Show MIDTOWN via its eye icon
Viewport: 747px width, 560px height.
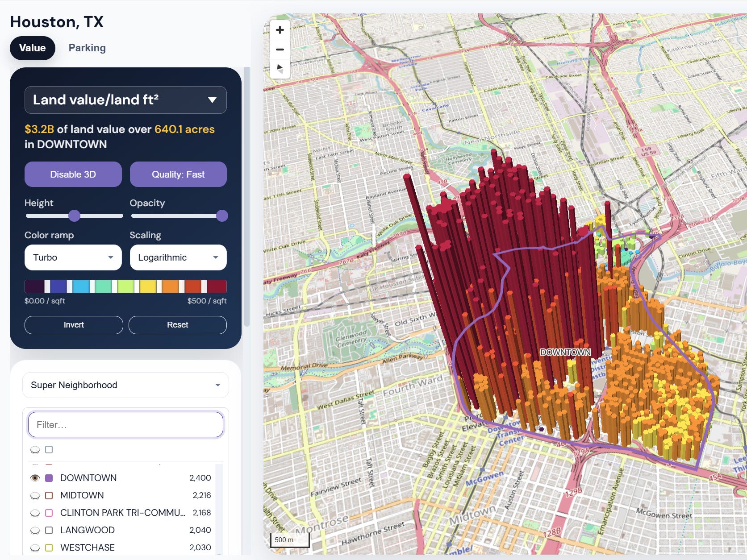click(x=35, y=495)
